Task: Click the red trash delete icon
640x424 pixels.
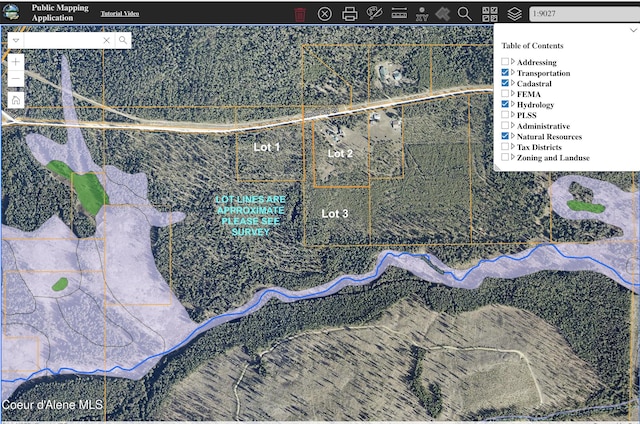Action: coord(300,14)
